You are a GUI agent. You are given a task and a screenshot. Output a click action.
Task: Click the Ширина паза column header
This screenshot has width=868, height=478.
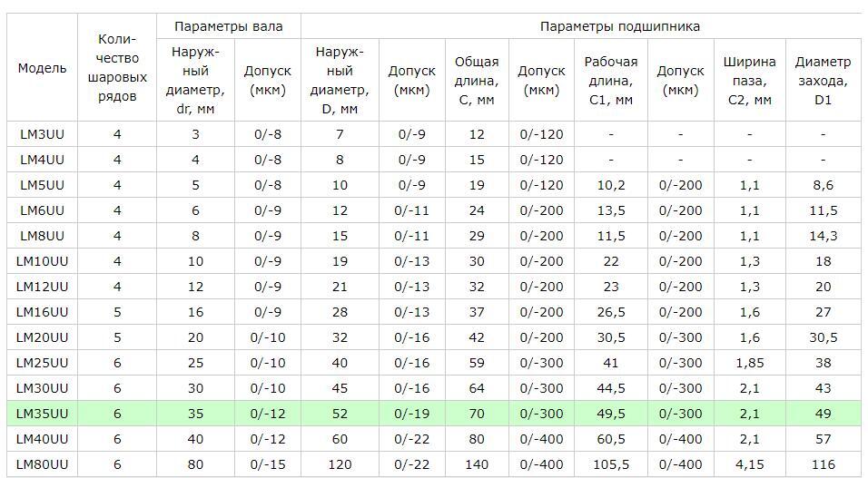point(749,81)
